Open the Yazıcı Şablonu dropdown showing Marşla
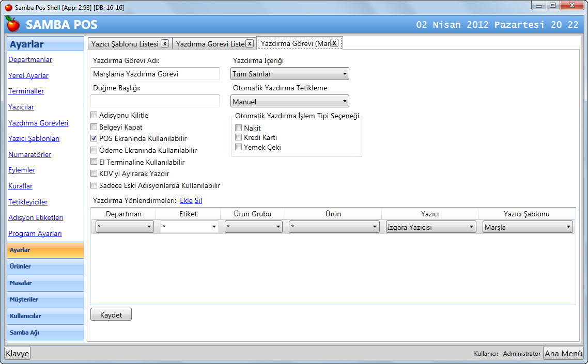Screen dimensions: 588x364 527,227
